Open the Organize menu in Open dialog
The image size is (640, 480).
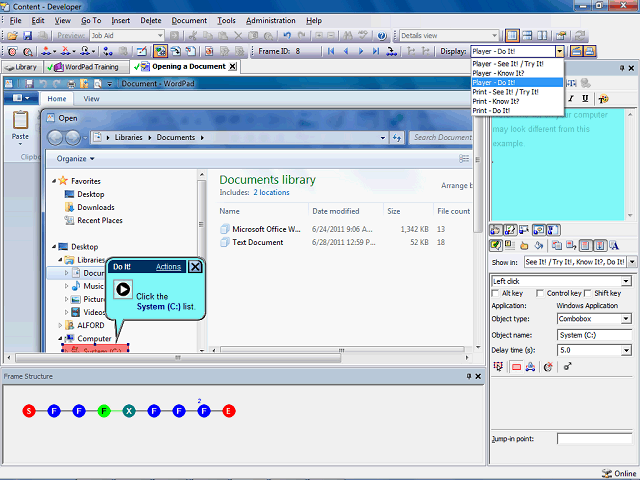point(76,159)
